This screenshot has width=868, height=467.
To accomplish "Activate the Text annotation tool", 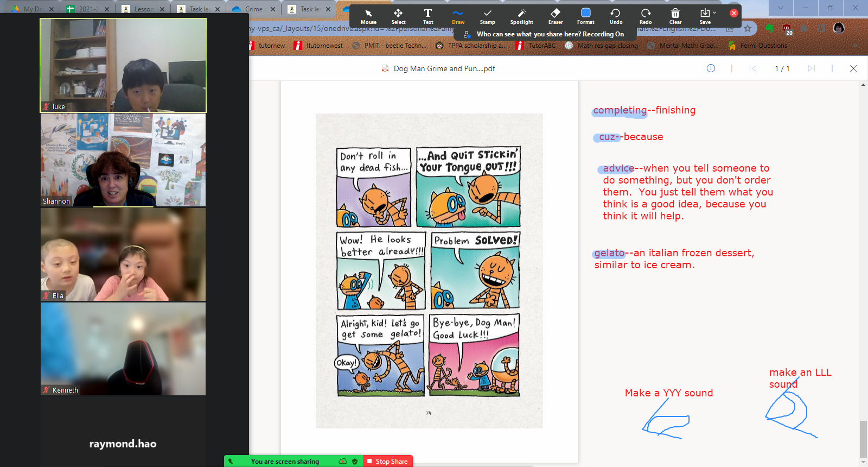I will pos(428,16).
